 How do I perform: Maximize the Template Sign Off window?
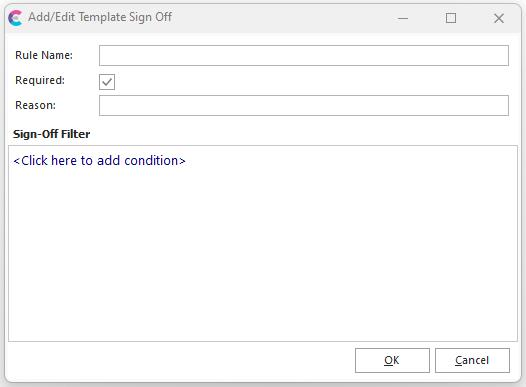coord(451,18)
